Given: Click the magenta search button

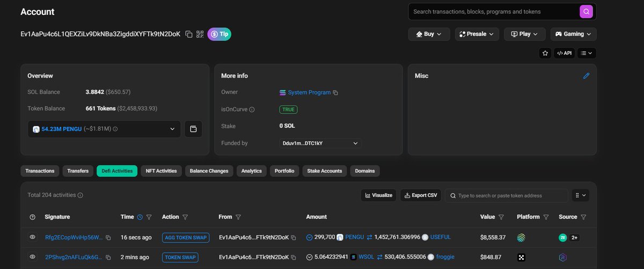Looking at the screenshot, I should (x=587, y=11).
